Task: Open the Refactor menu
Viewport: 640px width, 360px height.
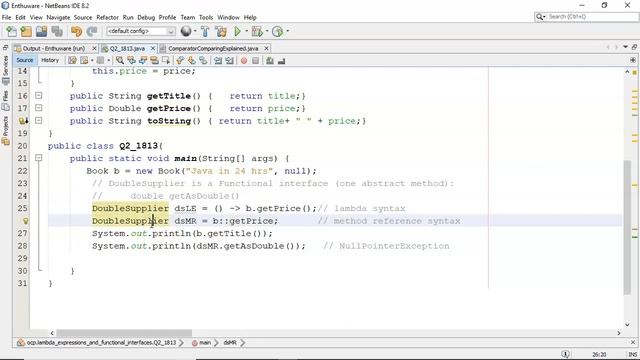Action: (x=107, y=18)
